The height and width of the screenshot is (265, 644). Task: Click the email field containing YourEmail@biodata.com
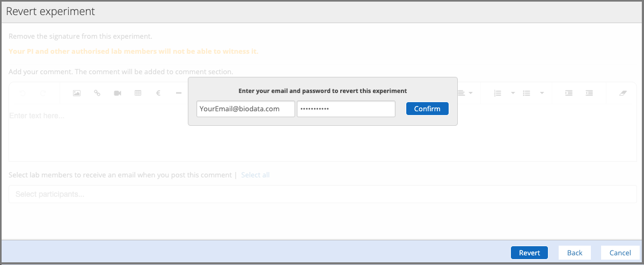point(246,109)
